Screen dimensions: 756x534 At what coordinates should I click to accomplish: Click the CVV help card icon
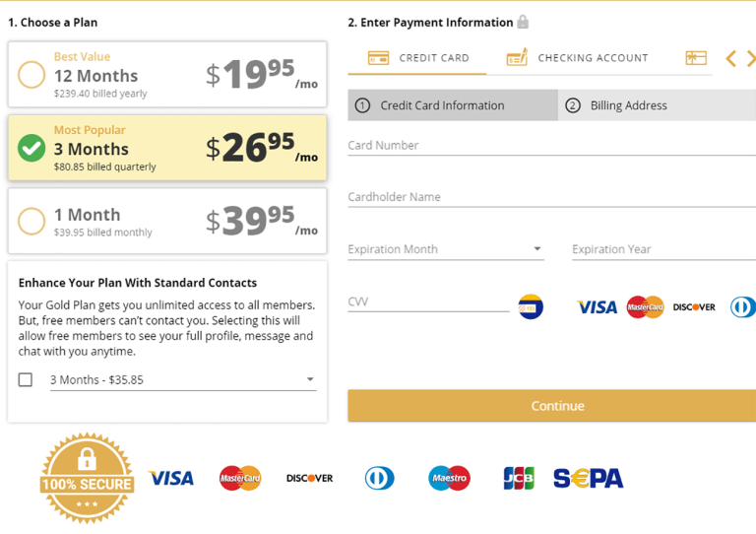click(x=531, y=306)
